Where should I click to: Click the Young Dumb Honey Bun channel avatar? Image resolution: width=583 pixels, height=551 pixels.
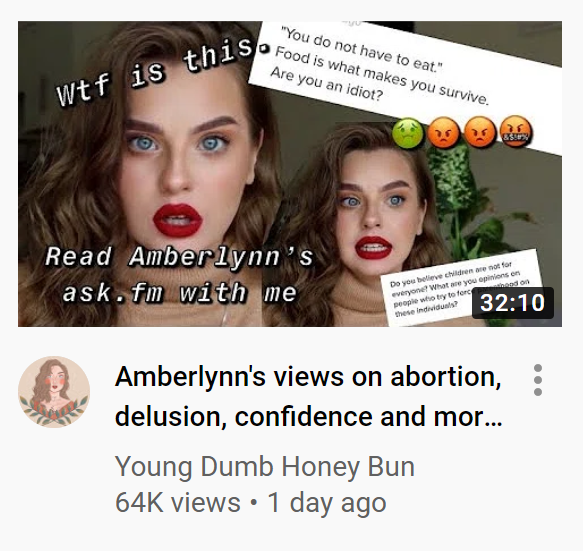point(54,392)
